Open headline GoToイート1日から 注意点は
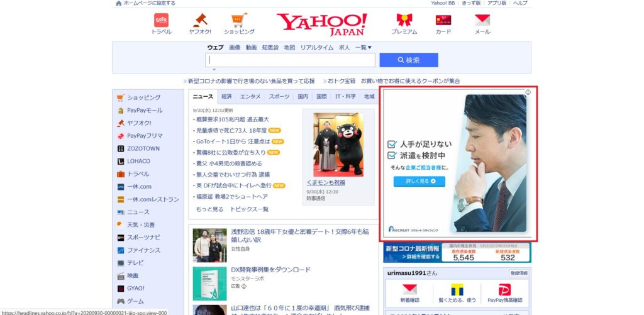The image size is (644, 315). (x=233, y=141)
